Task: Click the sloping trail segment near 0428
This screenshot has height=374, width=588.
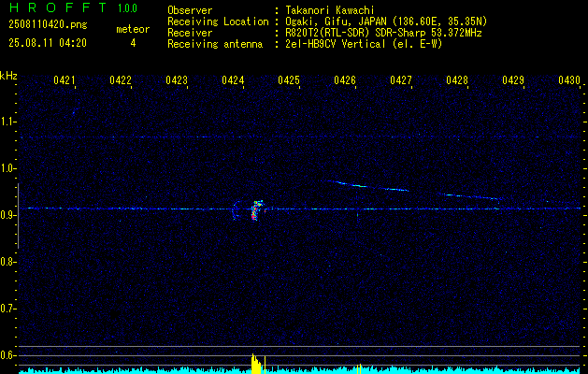Action: coord(470,196)
